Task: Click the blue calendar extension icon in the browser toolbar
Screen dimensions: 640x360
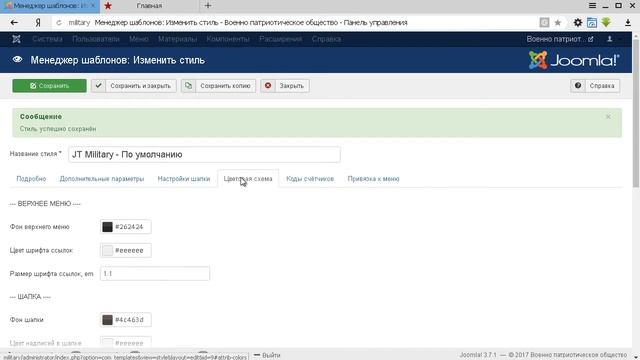Action: (592, 22)
